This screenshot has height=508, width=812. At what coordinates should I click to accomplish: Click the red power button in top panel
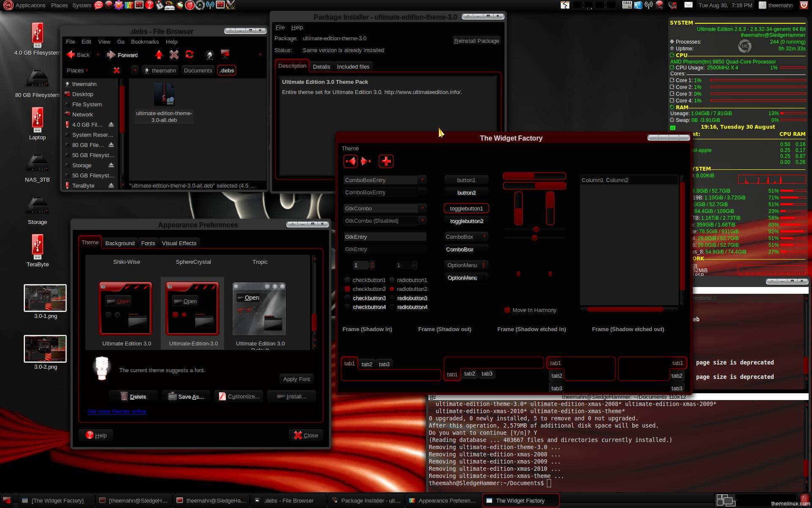click(804, 5)
